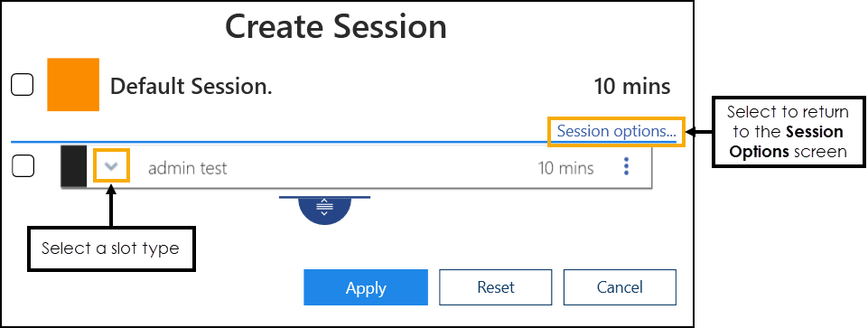Click the 'Select a slot type' callout
This screenshot has height=328, width=868.
coord(111,248)
